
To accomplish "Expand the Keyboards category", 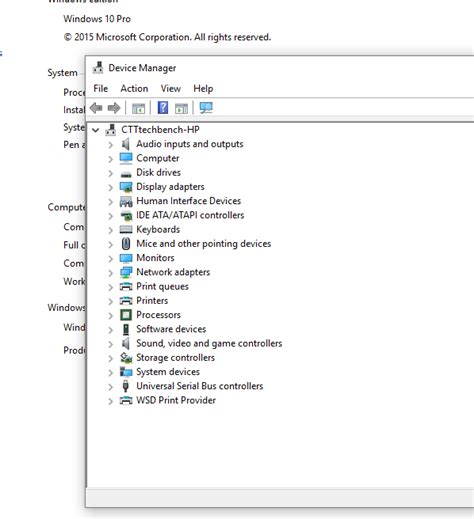I will pyautogui.click(x=110, y=230).
